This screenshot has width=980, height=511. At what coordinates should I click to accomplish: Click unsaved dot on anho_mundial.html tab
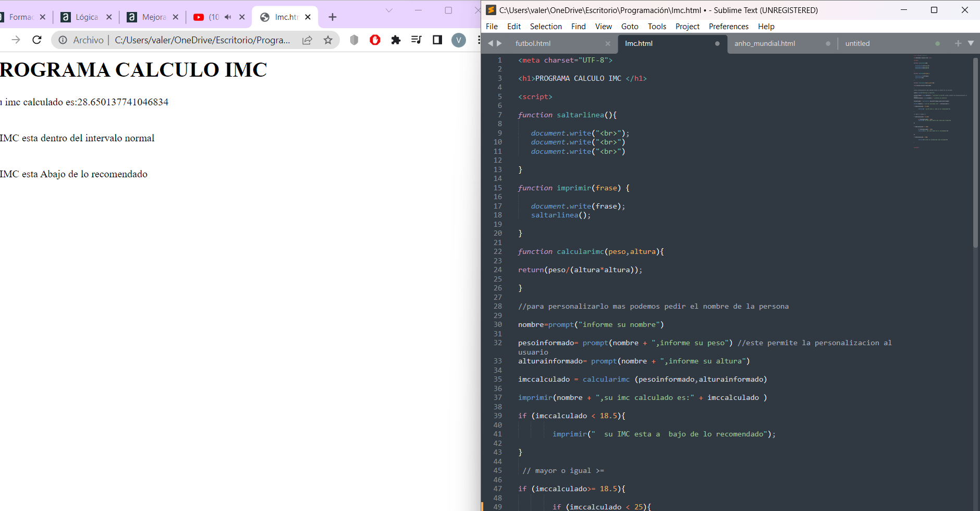click(828, 43)
